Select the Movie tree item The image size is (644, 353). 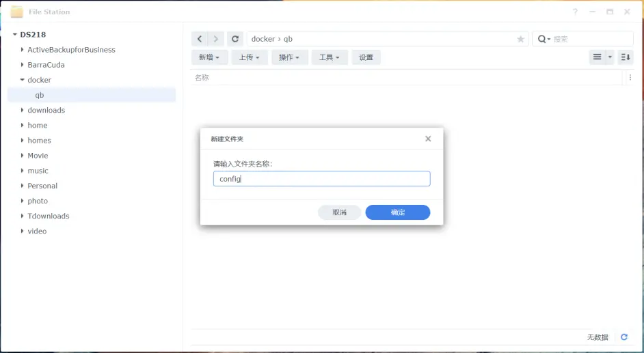click(x=38, y=156)
